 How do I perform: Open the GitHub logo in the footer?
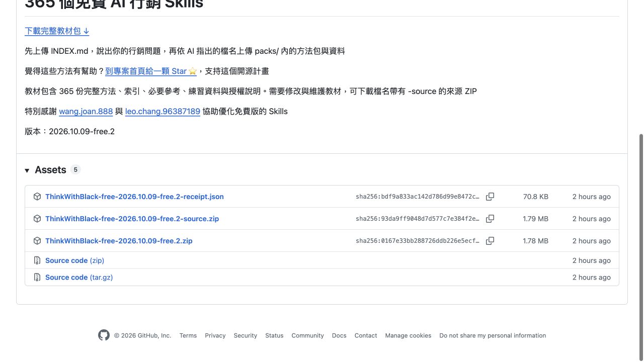(x=104, y=335)
